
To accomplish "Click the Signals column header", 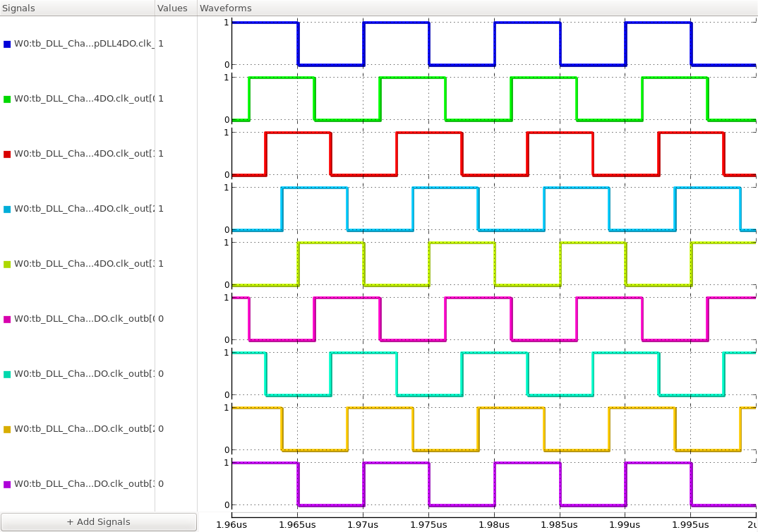I will click(18, 8).
